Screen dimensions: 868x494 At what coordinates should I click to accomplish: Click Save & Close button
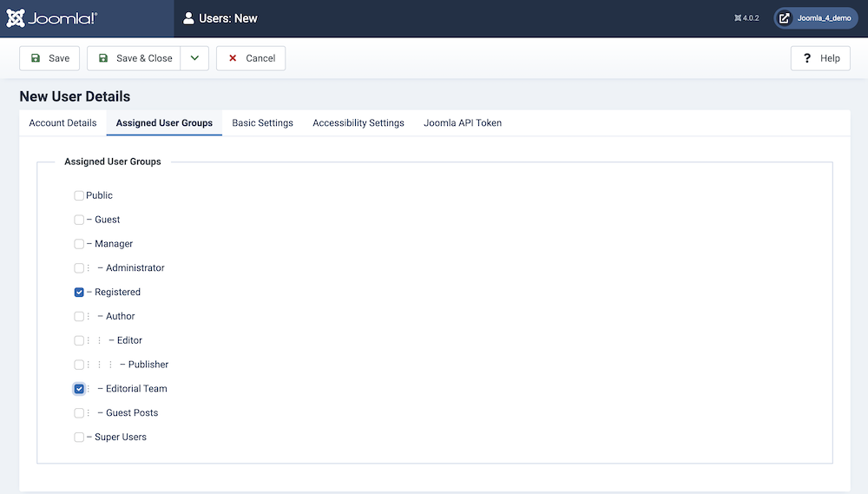[135, 58]
